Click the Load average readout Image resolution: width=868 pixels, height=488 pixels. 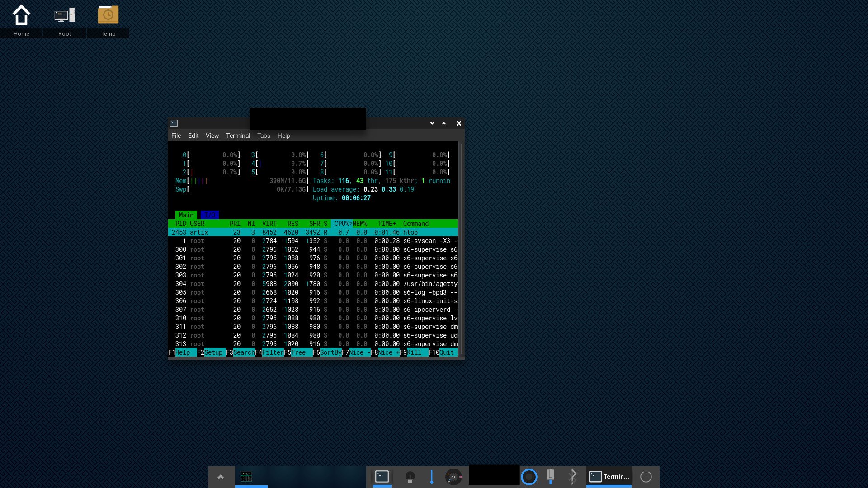click(363, 189)
